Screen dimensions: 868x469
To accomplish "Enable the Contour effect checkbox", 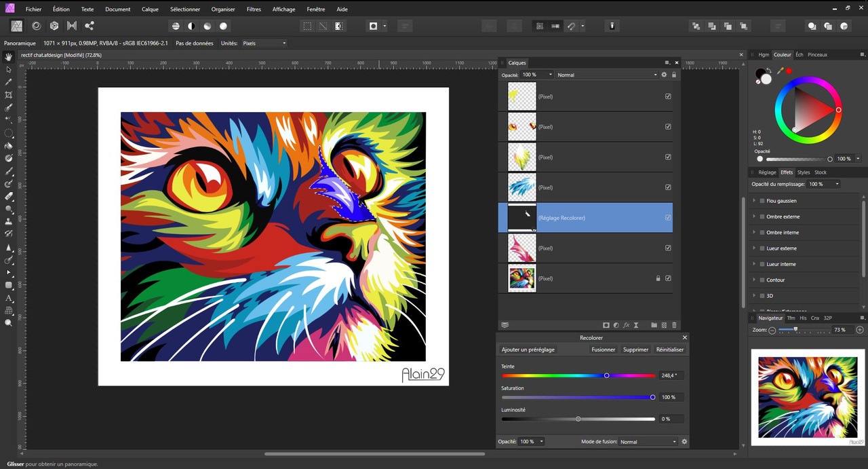I will pos(762,280).
